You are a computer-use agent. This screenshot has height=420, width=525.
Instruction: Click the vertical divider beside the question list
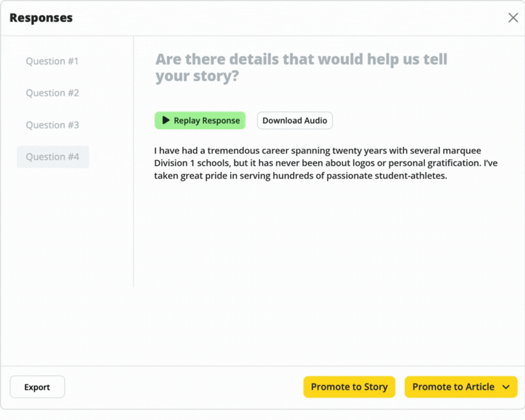pos(133,161)
